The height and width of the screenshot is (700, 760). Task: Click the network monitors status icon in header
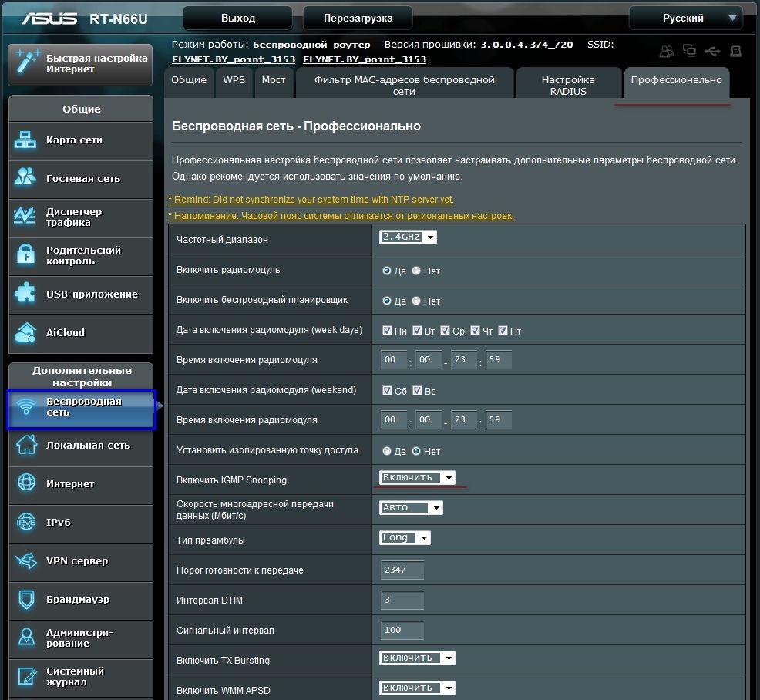click(689, 50)
